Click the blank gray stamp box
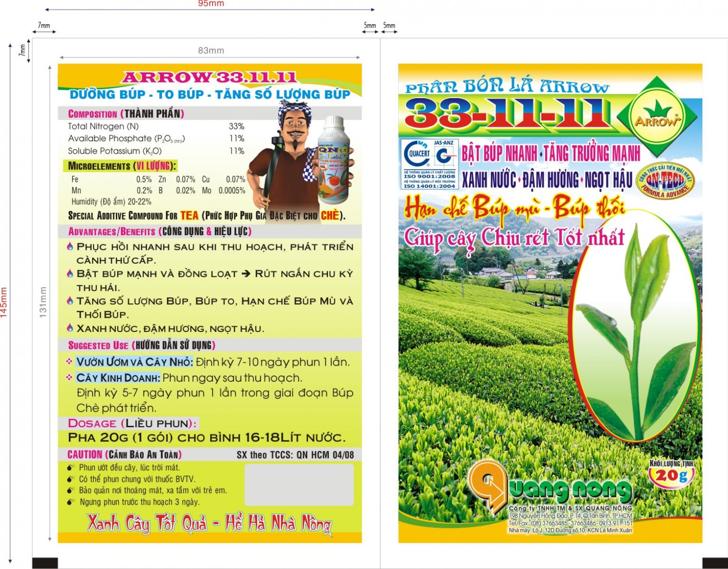The width and height of the screenshot is (728, 569). tap(299, 485)
